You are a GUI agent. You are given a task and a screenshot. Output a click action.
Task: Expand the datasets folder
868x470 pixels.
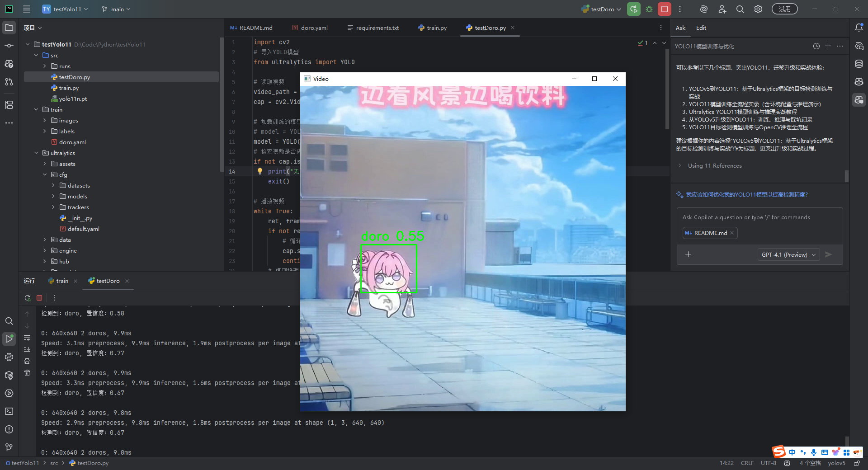click(53, 185)
